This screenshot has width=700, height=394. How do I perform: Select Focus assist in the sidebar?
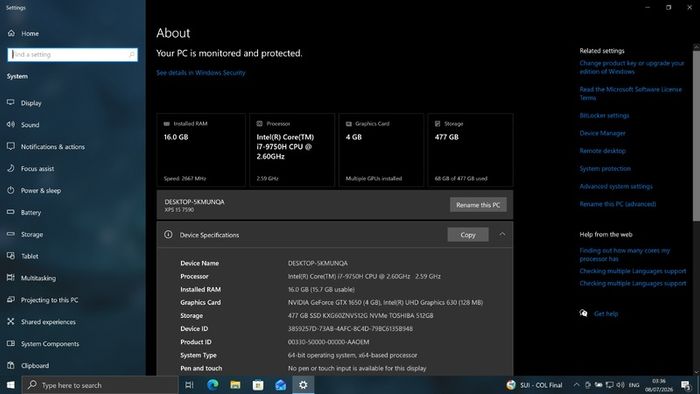coord(31,169)
